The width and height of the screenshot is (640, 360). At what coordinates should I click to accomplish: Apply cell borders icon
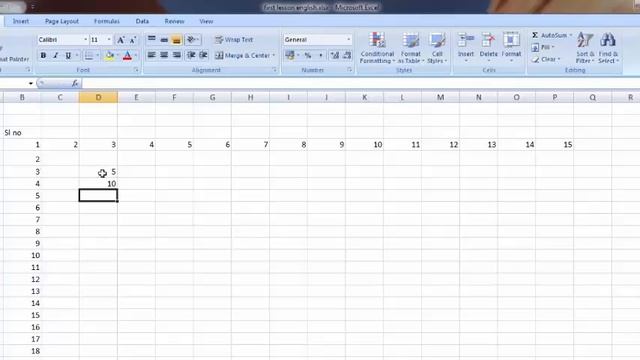click(x=89, y=56)
